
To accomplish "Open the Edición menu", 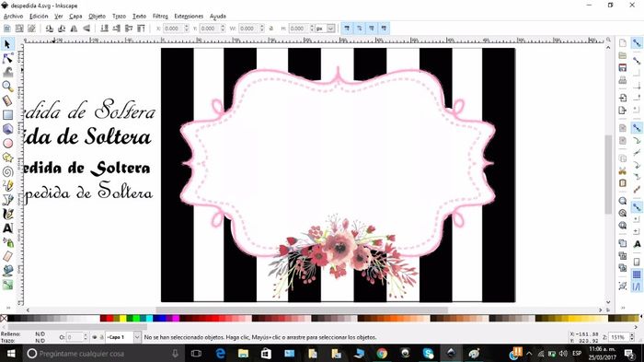I will click(x=39, y=16).
